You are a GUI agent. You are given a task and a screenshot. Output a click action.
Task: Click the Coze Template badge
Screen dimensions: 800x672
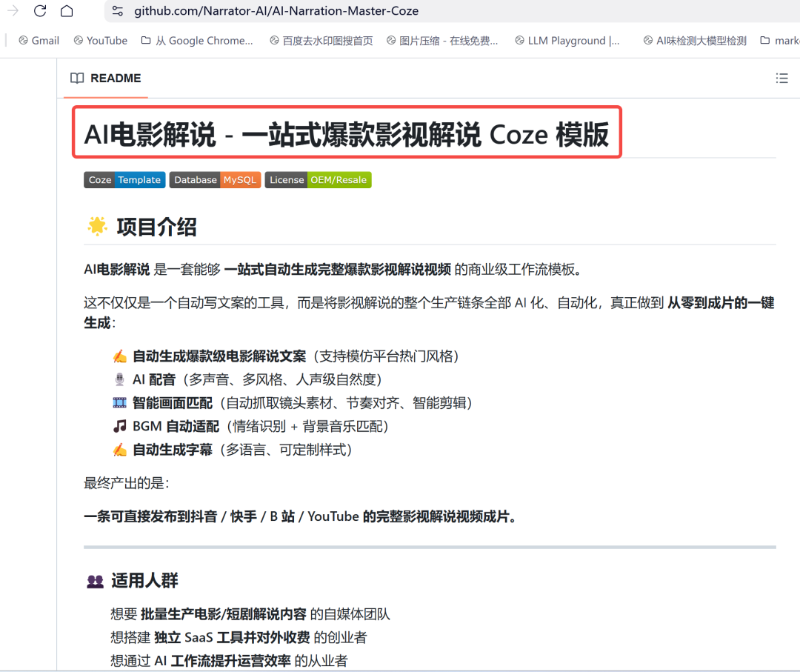(x=124, y=180)
